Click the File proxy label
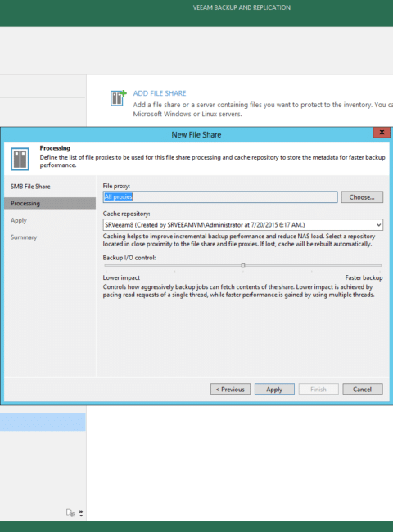The image size is (393, 532). [x=116, y=186]
